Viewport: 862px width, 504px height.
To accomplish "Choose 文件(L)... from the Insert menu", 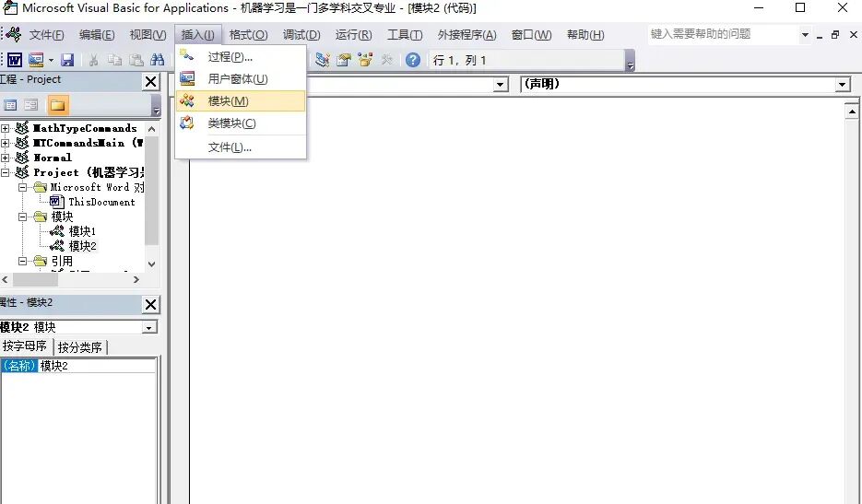I will tap(241, 147).
